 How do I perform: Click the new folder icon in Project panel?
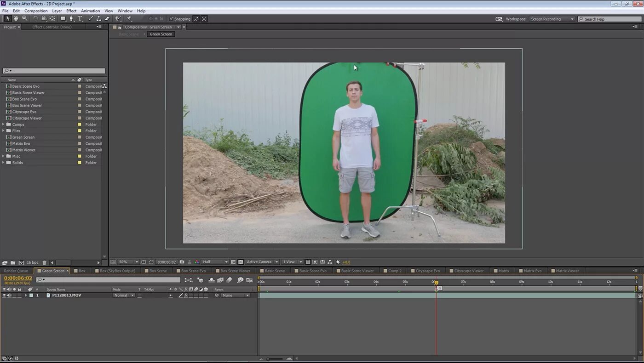coord(13,263)
